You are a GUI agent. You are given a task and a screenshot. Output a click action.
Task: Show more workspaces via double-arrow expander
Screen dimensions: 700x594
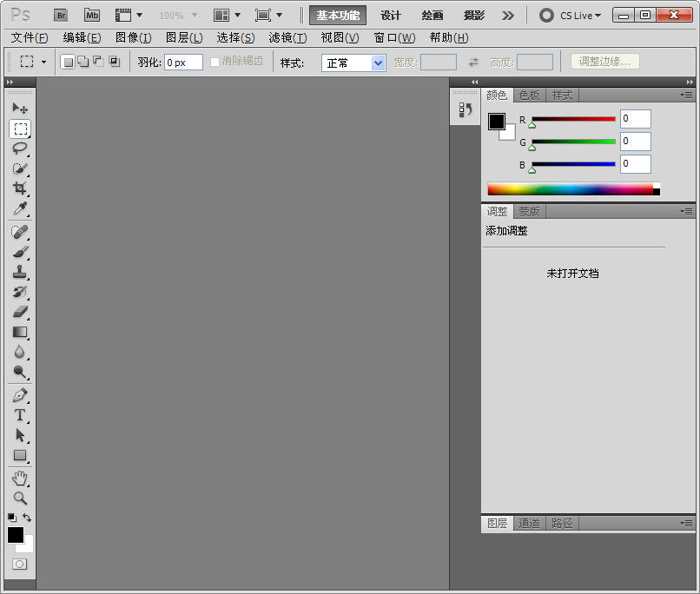508,16
